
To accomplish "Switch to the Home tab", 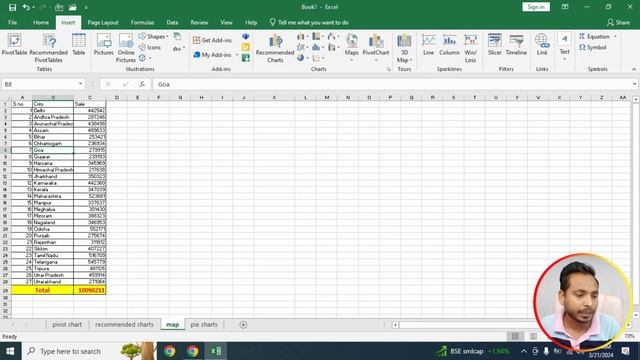I will coord(41,22).
